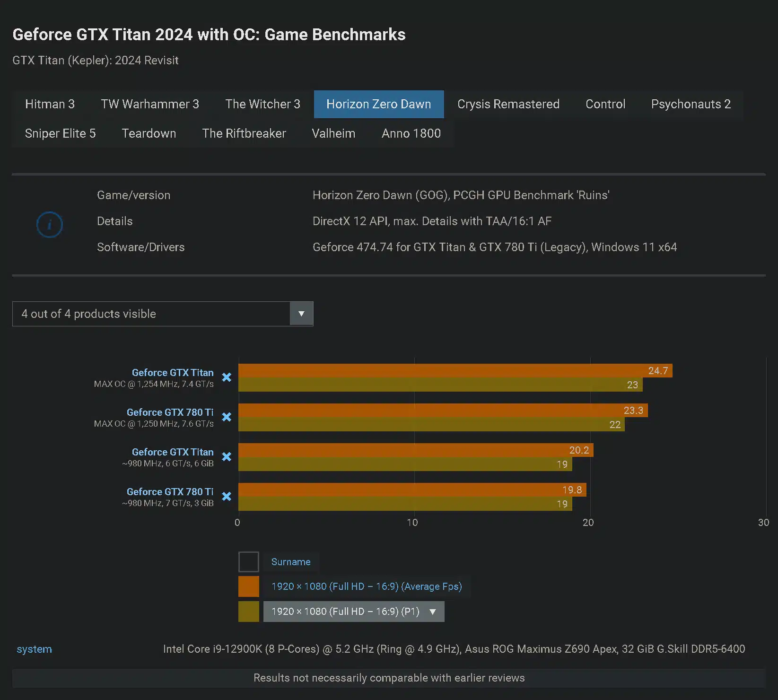Click the system link
Screen dimensions: 778x700
pos(34,649)
